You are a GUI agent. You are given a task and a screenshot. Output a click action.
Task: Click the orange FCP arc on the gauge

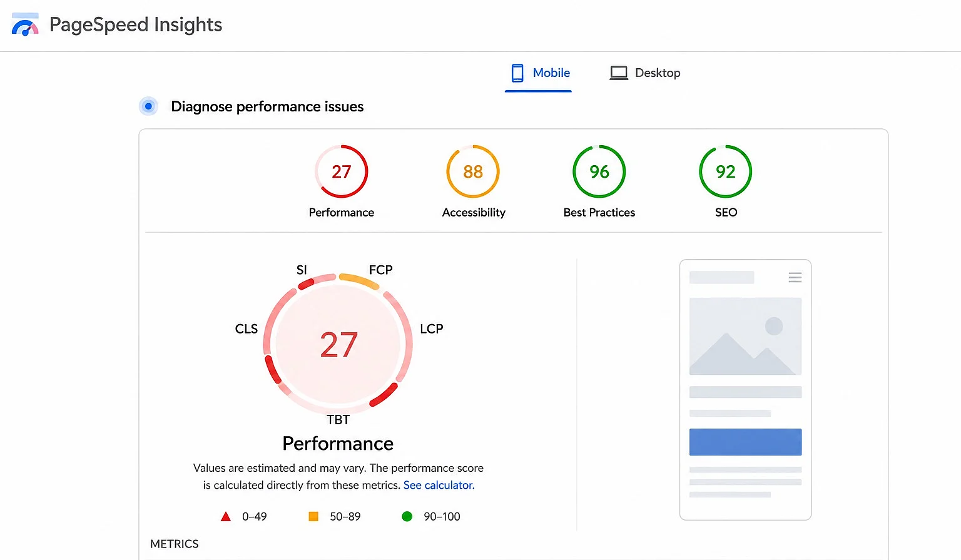point(360,280)
